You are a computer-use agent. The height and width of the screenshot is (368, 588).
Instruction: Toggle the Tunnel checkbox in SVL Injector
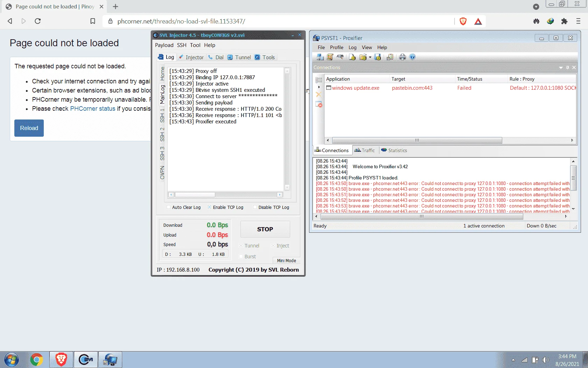[241, 246]
